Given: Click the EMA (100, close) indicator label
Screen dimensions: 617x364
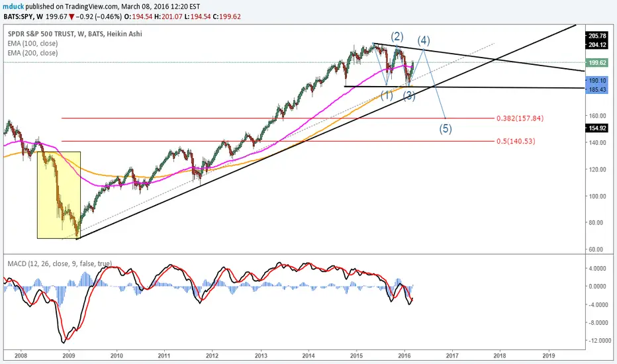Looking at the screenshot, I should (x=32, y=43).
